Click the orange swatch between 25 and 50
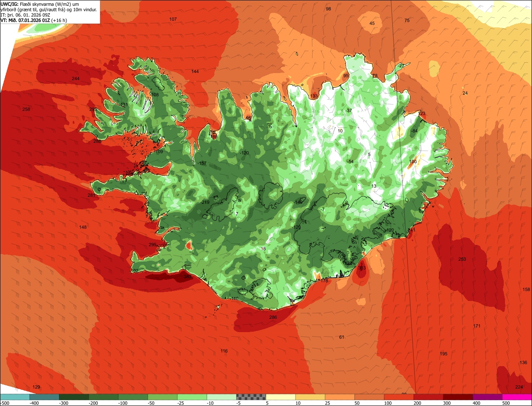The height and width of the screenshot is (406, 532). click(x=340, y=397)
